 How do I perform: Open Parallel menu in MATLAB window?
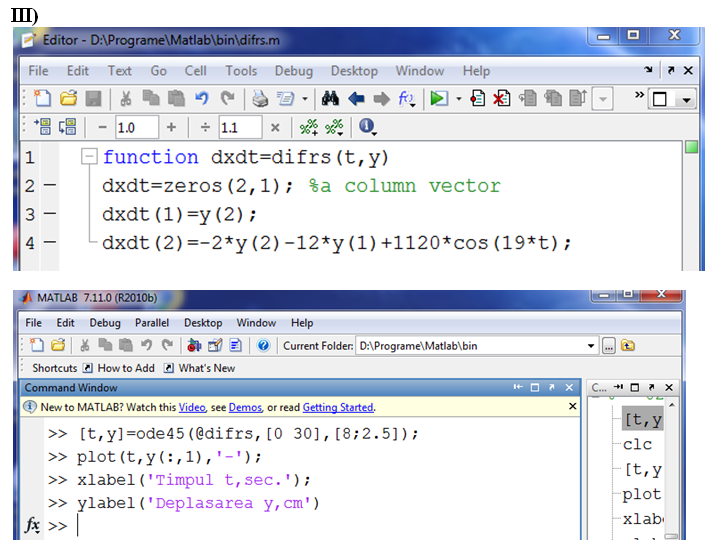tap(152, 323)
